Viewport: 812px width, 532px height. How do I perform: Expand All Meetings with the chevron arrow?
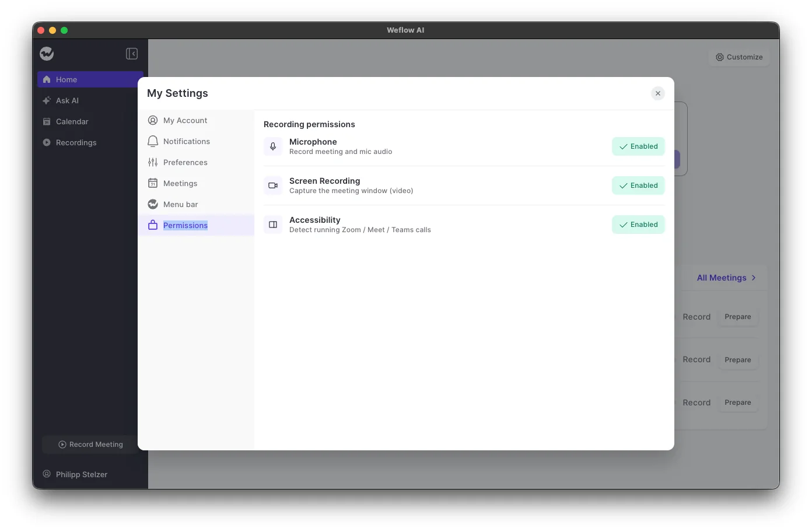[x=754, y=278]
